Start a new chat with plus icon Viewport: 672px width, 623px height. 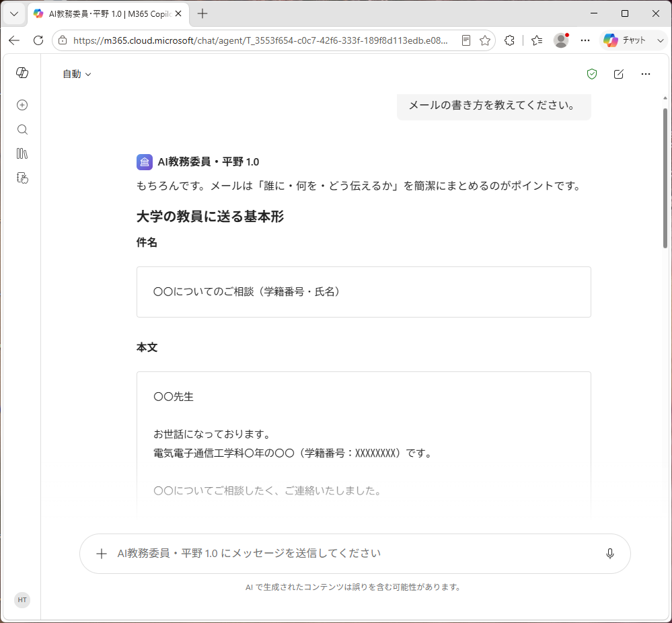click(22, 105)
